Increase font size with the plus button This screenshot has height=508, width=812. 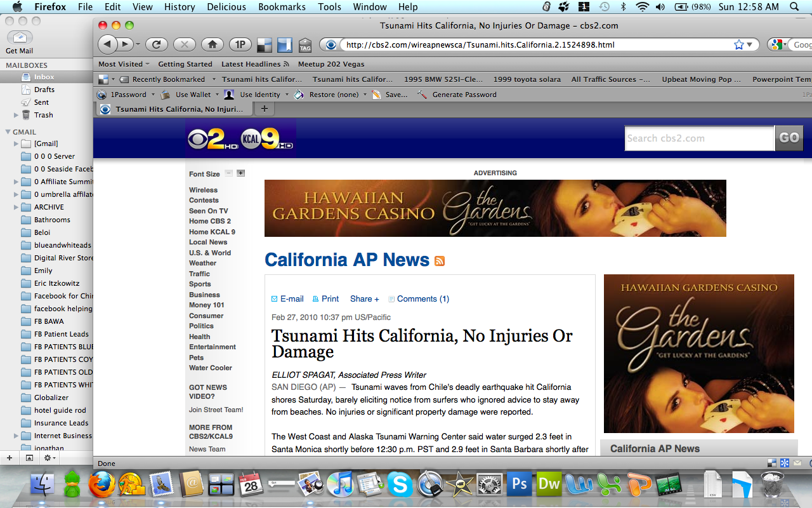coord(241,173)
